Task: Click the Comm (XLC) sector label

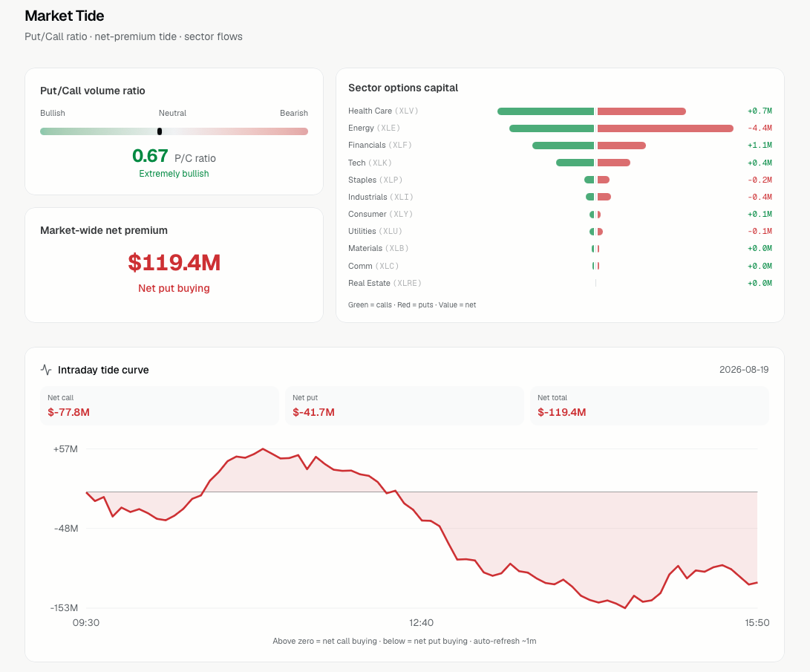Action: 373,266
